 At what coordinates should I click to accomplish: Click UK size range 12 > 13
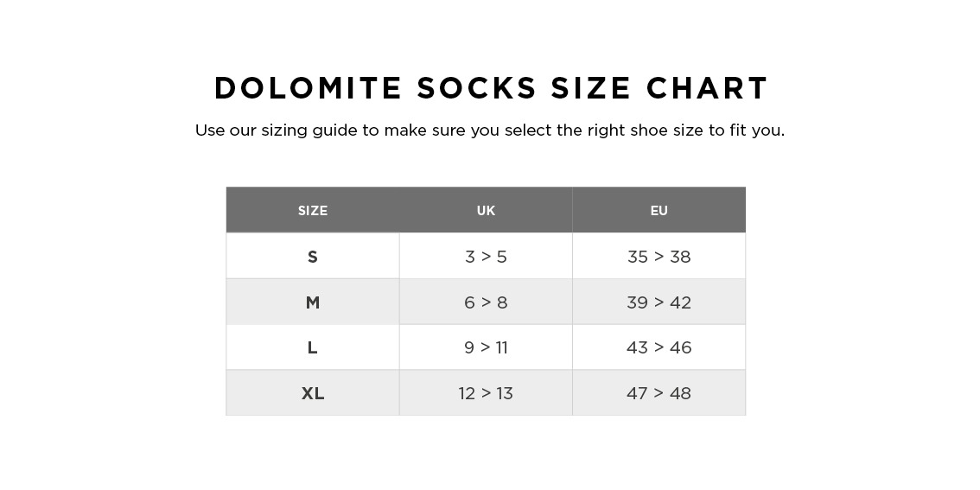(486, 393)
